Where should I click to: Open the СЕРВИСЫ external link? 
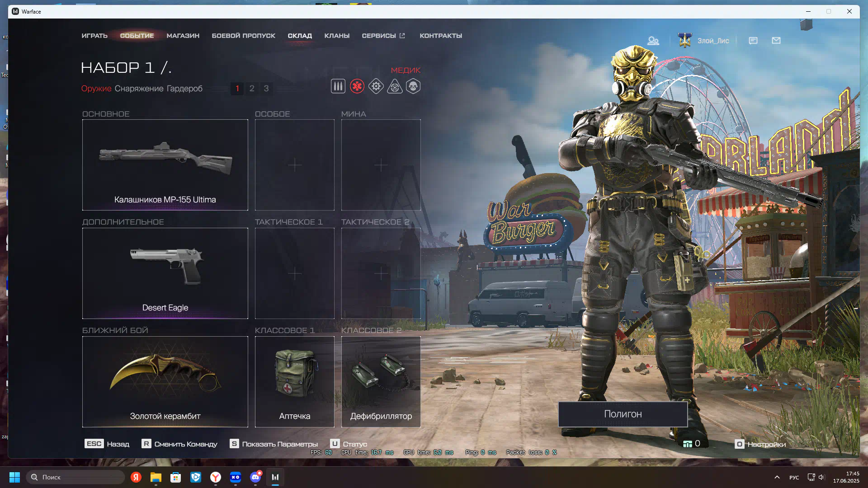(383, 36)
